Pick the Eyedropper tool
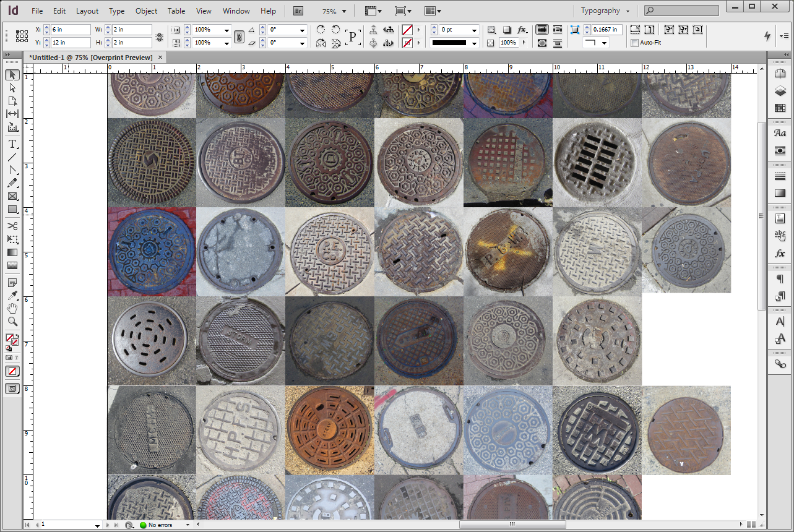The height and width of the screenshot is (532, 794). pyautogui.click(x=12, y=296)
